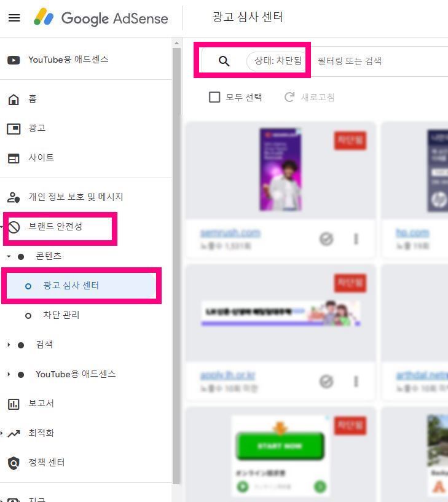This screenshot has height=502, width=448.
Task: Click the search magnifier icon
Action: tap(224, 61)
